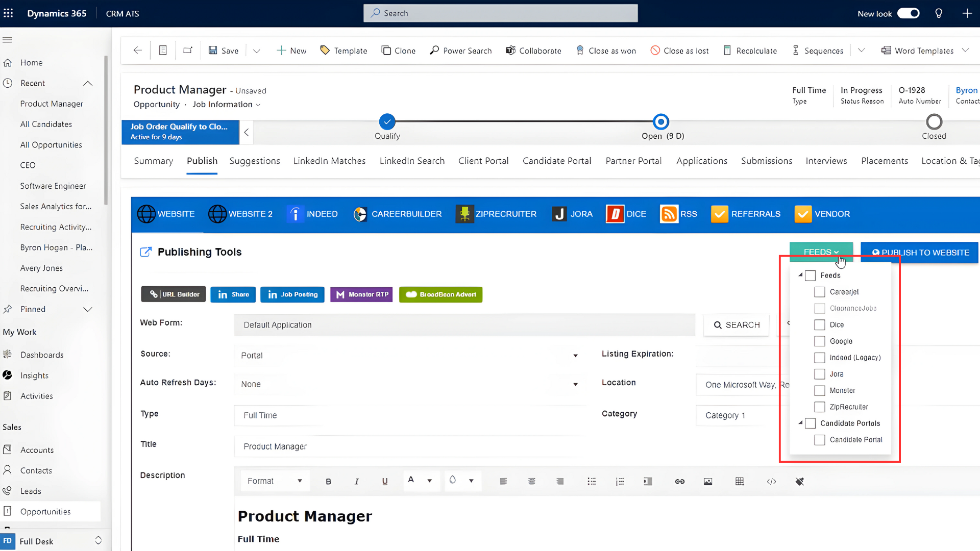Collapse the Recent section

(88, 83)
